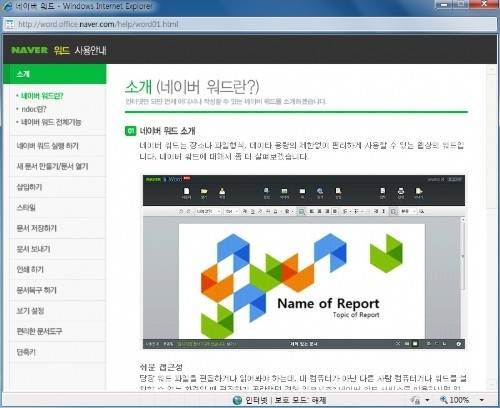The height and width of the screenshot is (408, 500).
Task: Click 인터넷 | 보호 모드: 해제 status text
Action: [x=286, y=400]
